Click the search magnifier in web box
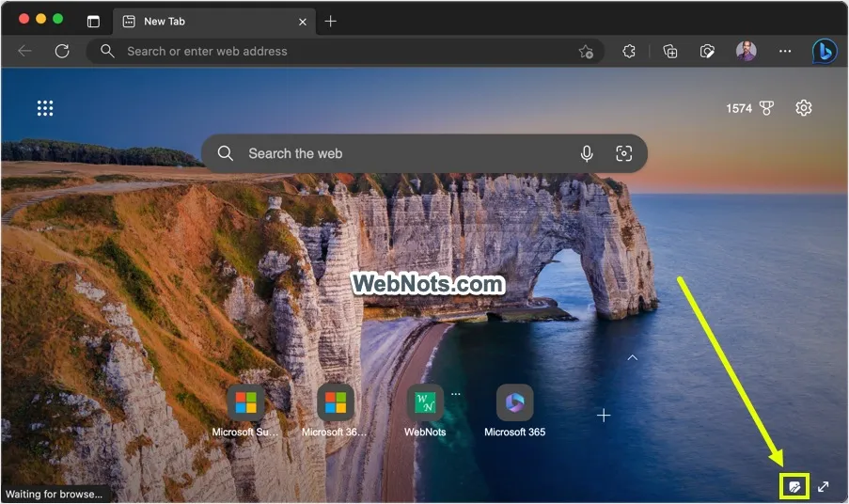 226,154
